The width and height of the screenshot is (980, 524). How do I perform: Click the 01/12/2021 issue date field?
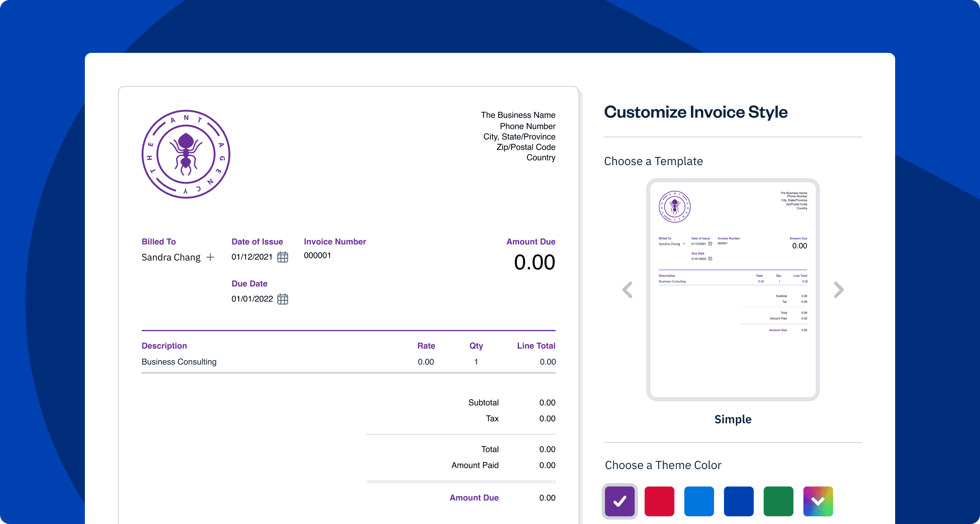click(x=252, y=257)
